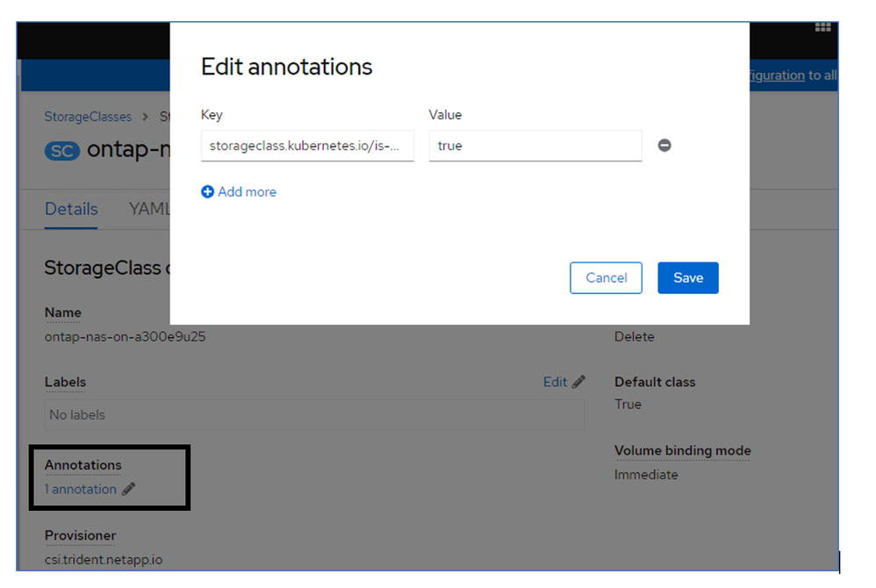
Task: Cancel the Edit annotations dialog
Action: [x=606, y=277]
